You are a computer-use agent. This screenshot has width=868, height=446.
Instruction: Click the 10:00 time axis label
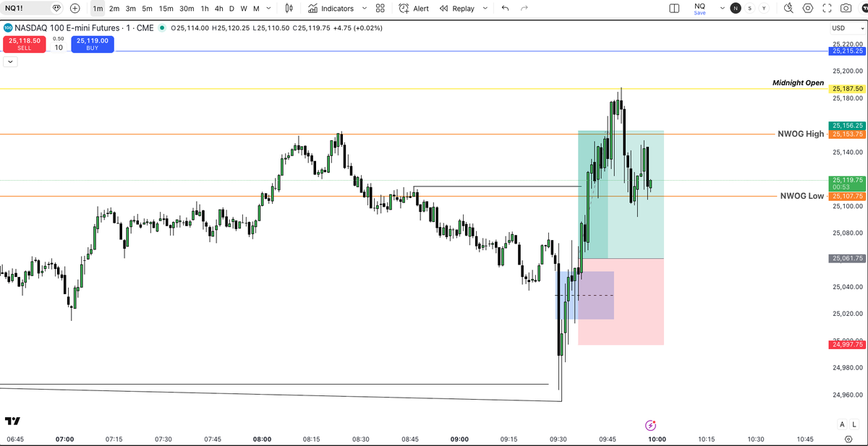tap(657, 439)
